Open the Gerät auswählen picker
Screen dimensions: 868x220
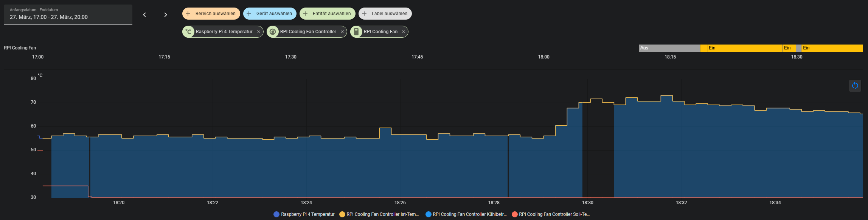270,14
